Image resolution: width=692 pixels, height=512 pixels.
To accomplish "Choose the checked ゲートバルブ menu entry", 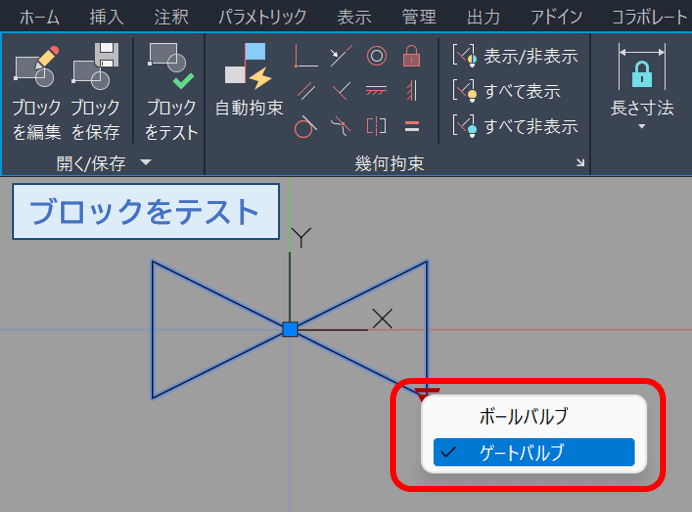I will point(534,452).
